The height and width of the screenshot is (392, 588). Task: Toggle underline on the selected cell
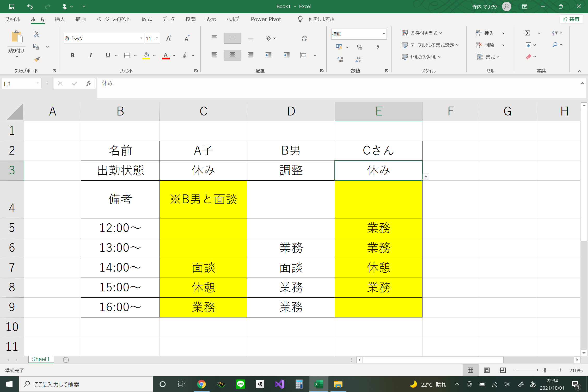point(107,55)
